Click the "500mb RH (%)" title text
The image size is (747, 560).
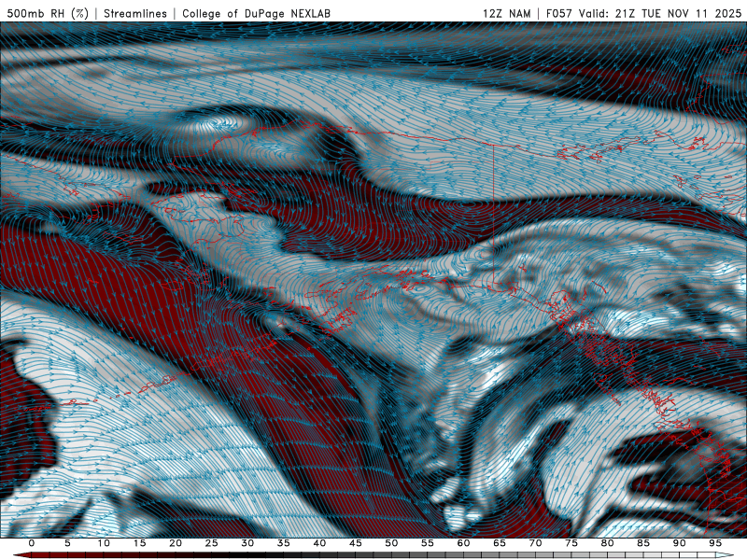tap(48, 13)
